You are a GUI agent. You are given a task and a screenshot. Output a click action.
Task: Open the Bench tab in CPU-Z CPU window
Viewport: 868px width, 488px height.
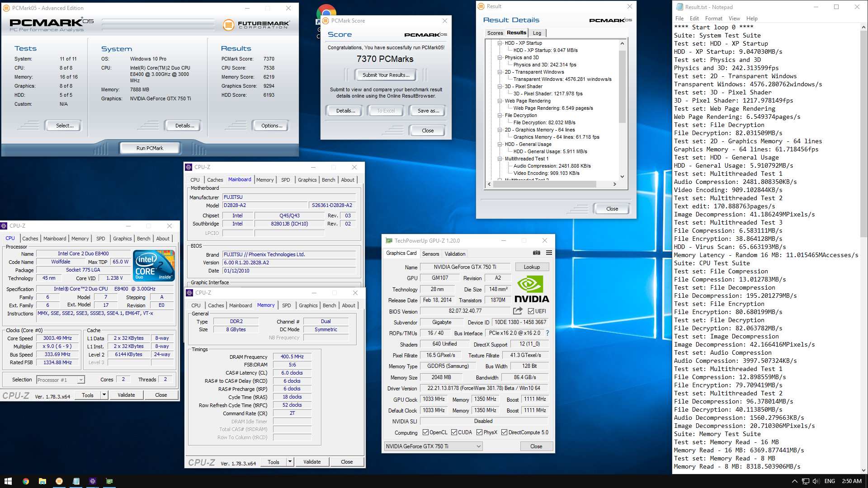(143, 239)
